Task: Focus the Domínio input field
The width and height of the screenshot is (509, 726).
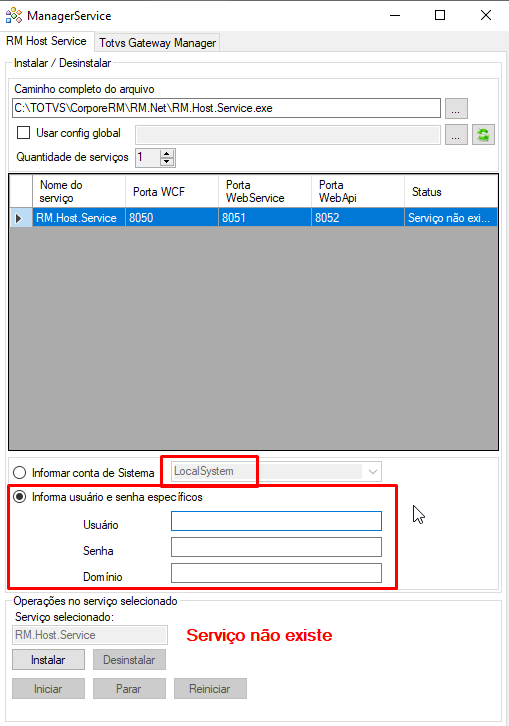Action: coord(276,573)
